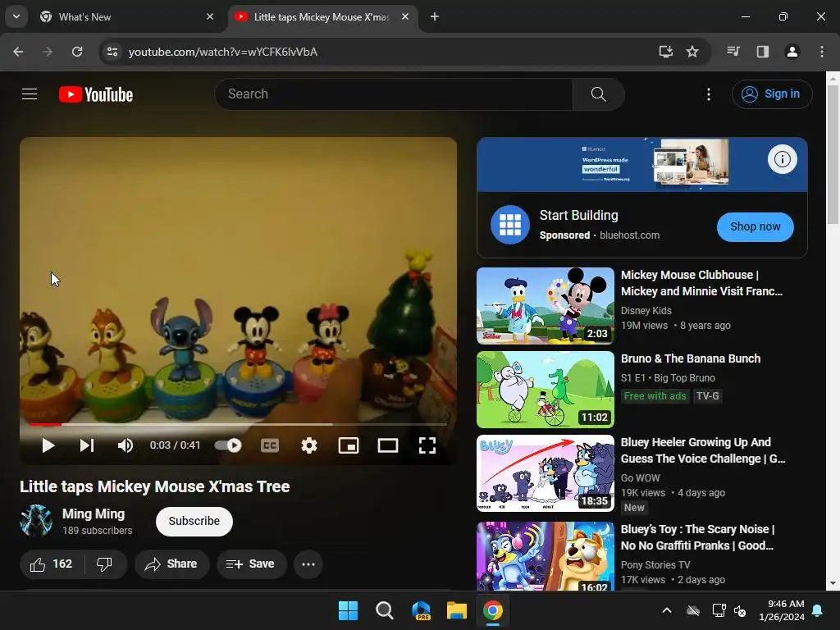
Task: Share the video
Action: click(x=171, y=564)
